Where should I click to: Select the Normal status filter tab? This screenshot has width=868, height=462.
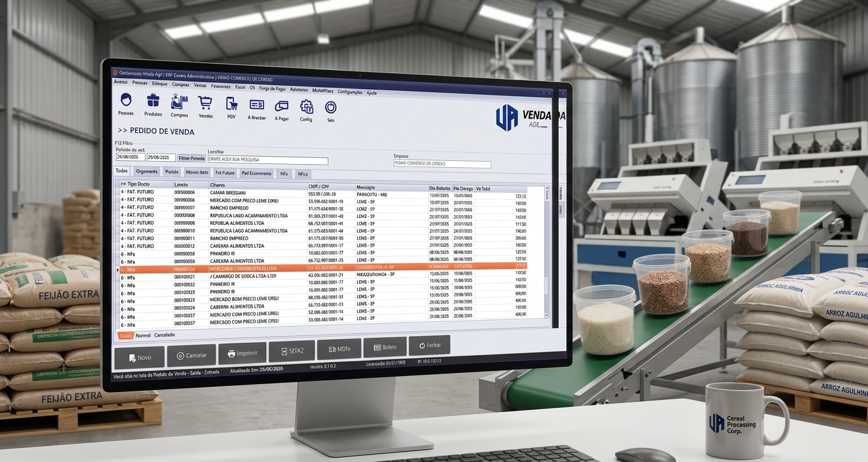143,335
